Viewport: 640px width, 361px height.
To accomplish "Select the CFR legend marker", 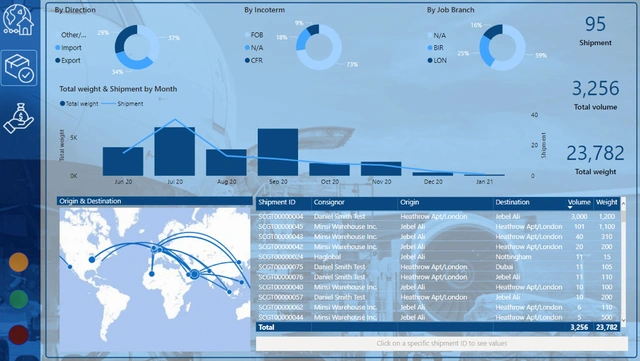I will [x=247, y=60].
